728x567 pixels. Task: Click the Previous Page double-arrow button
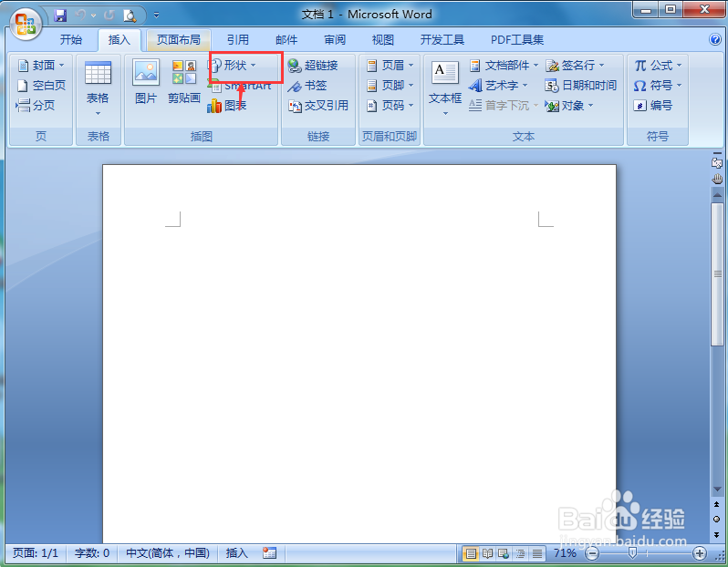[x=717, y=504]
